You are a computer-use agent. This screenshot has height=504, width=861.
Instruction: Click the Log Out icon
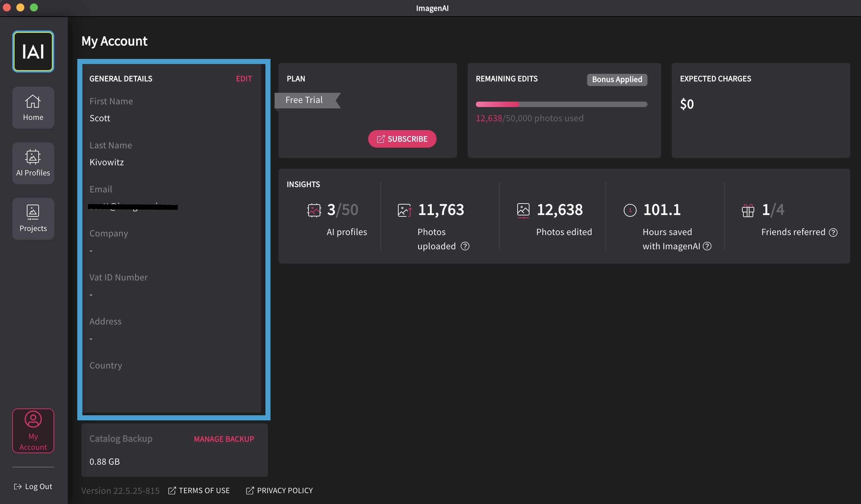pyautogui.click(x=18, y=487)
